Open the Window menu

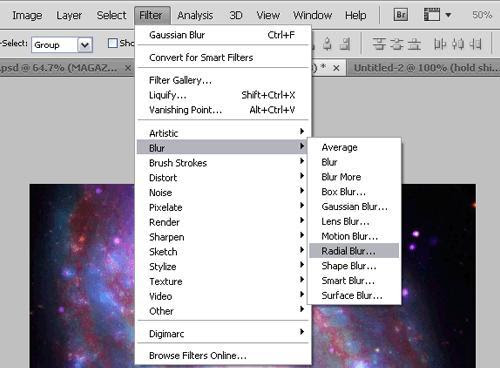point(312,15)
